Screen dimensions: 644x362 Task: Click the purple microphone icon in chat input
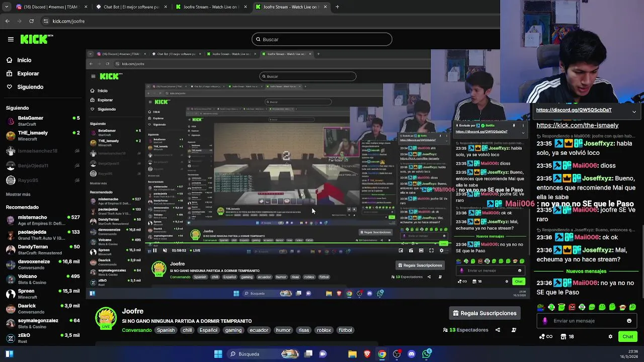(x=545, y=321)
